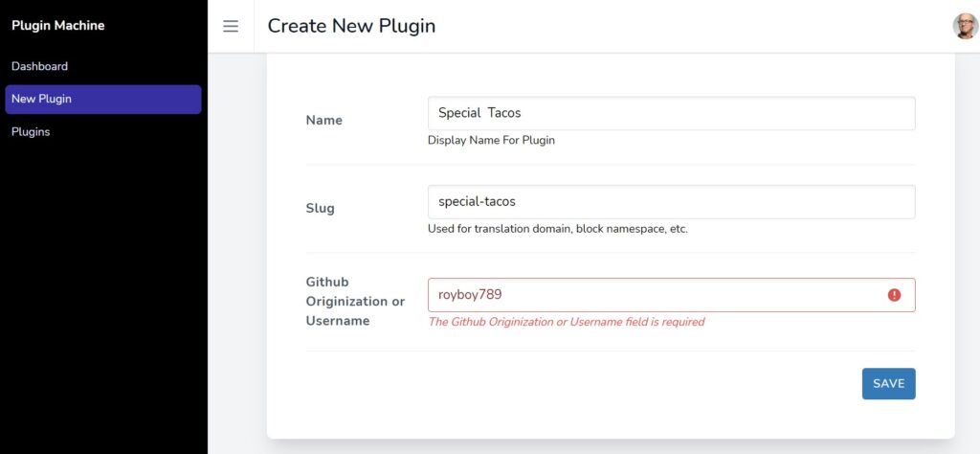Click the Create New Plugin page heading
The image size is (980, 454).
(351, 26)
